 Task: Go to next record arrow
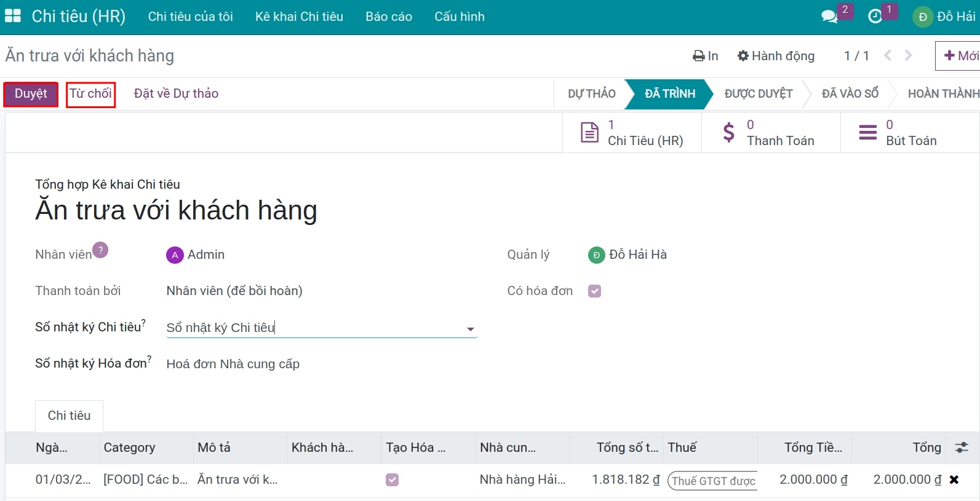(909, 55)
